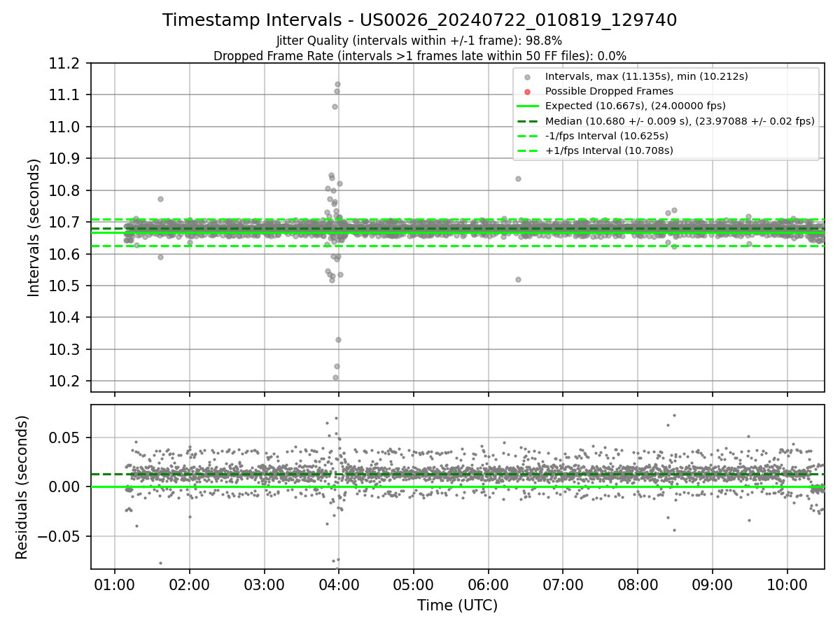Click the plot title Timestamp Intervals - US0026_20240722_010819_129740
The image size is (840, 630).
click(419, 20)
